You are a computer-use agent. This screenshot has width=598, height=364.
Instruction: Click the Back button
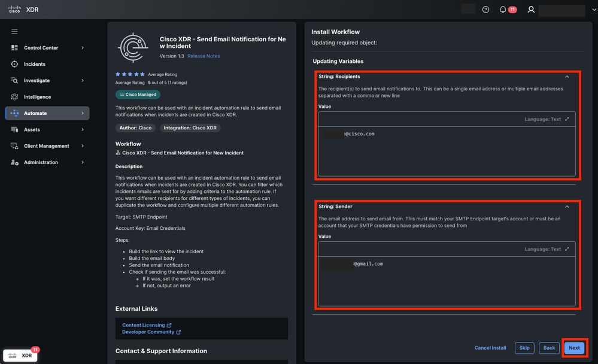(x=549, y=348)
